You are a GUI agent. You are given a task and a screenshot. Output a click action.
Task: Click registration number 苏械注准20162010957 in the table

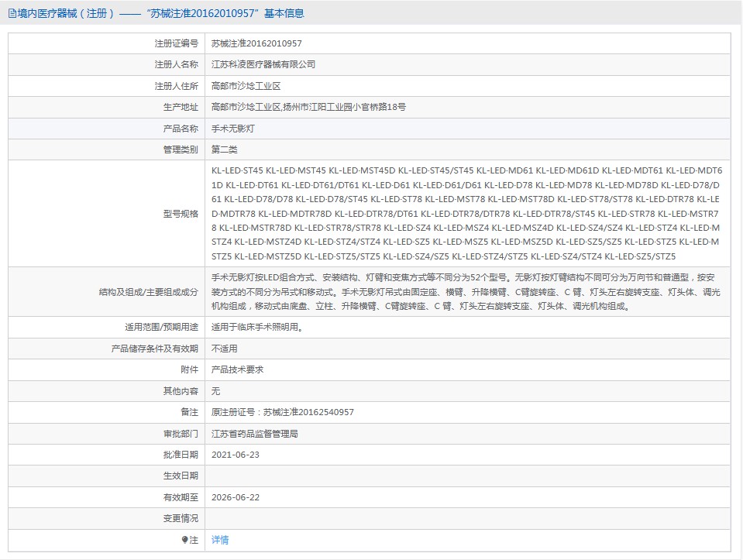pos(256,44)
